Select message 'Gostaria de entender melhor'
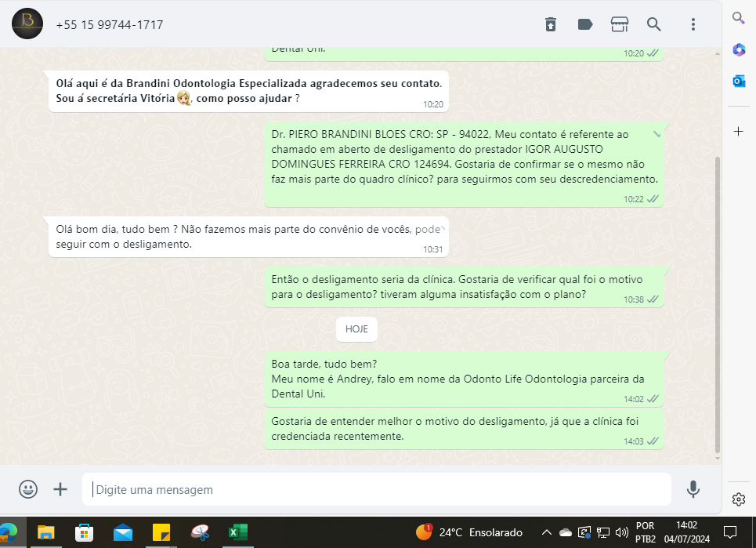This screenshot has width=756, height=548. coord(464,429)
